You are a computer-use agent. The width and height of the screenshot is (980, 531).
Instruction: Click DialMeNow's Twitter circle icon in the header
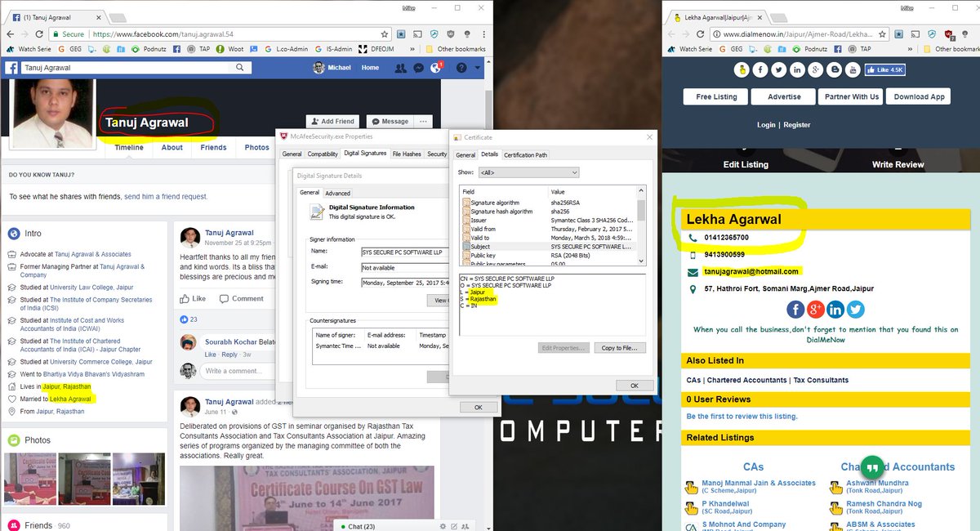[778, 70]
